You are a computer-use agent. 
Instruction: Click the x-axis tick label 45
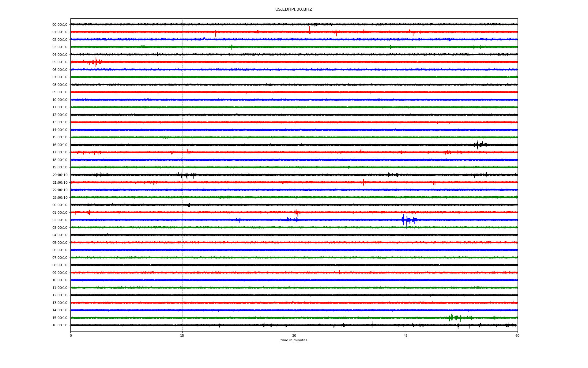[x=405, y=335]
